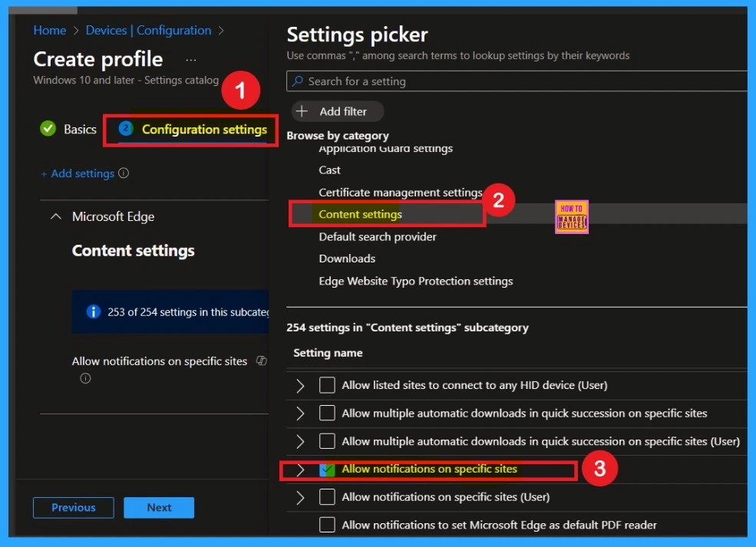The image size is (756, 547).
Task: Select Default search provider category
Action: tap(378, 236)
